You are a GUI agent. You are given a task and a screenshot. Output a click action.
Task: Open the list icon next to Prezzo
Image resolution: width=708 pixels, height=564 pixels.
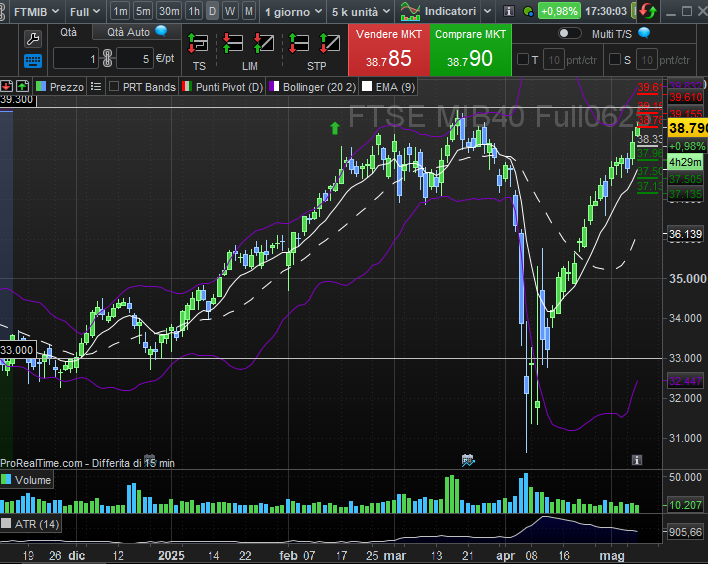pyautogui.click(x=96, y=86)
